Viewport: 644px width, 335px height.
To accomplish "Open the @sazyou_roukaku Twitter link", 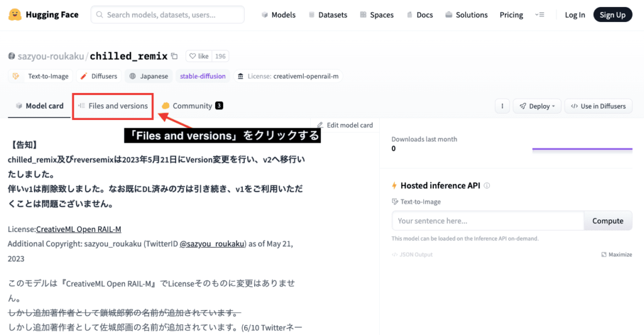I will [x=212, y=244].
